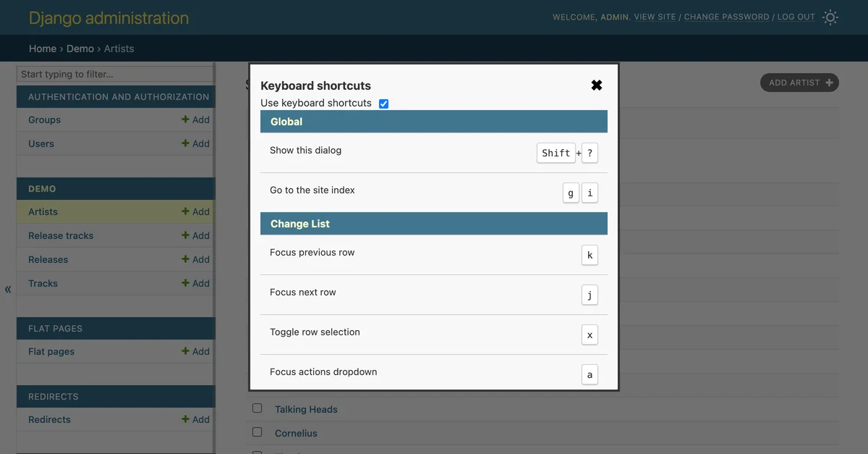
Task: Click the 'Use keyboard shortcuts' label
Action: (x=316, y=103)
